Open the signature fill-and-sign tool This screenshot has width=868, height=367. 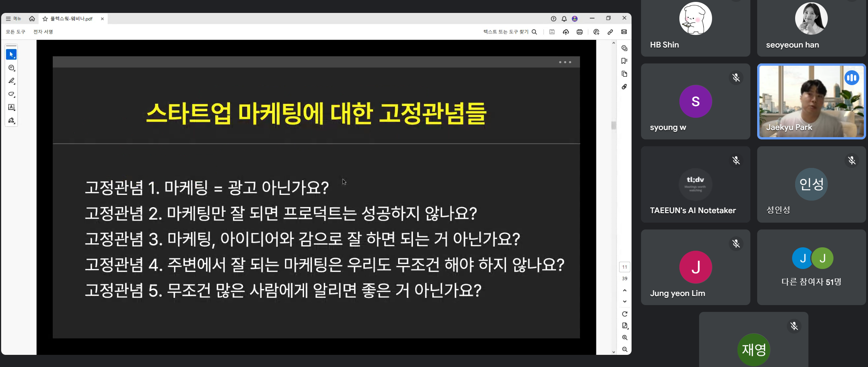[11, 121]
